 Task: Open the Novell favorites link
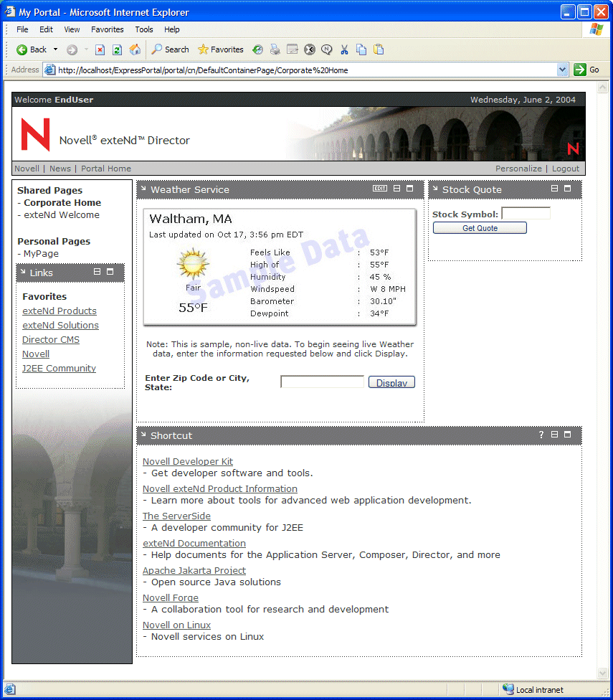click(36, 354)
